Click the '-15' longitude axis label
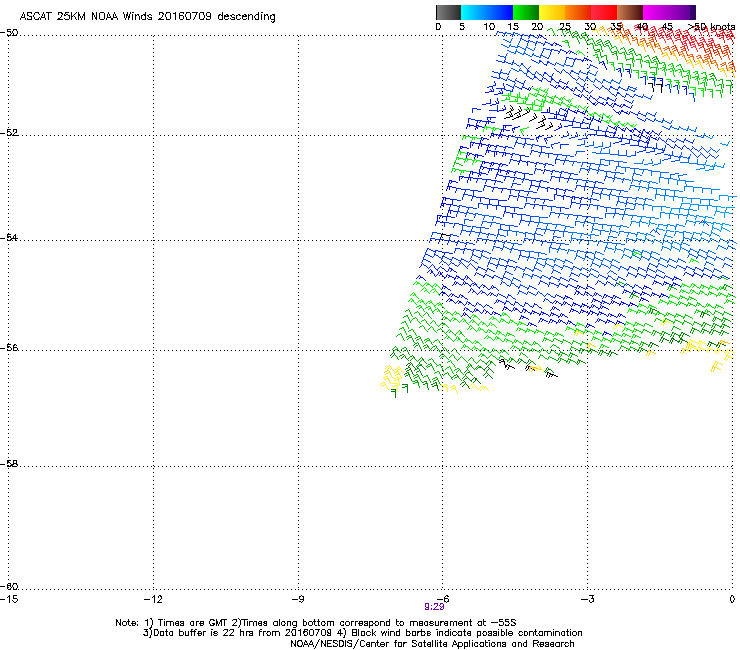This screenshot has width=740, height=650. (9, 599)
